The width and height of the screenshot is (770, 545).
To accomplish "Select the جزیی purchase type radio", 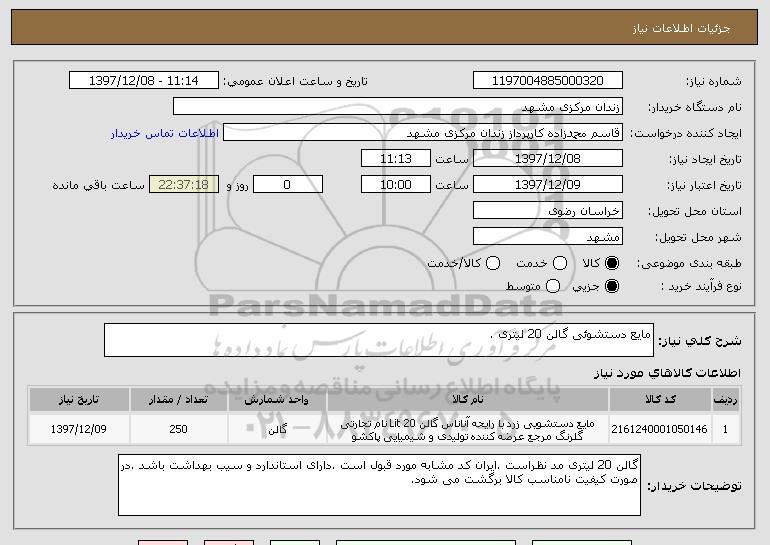I will (x=612, y=286).
